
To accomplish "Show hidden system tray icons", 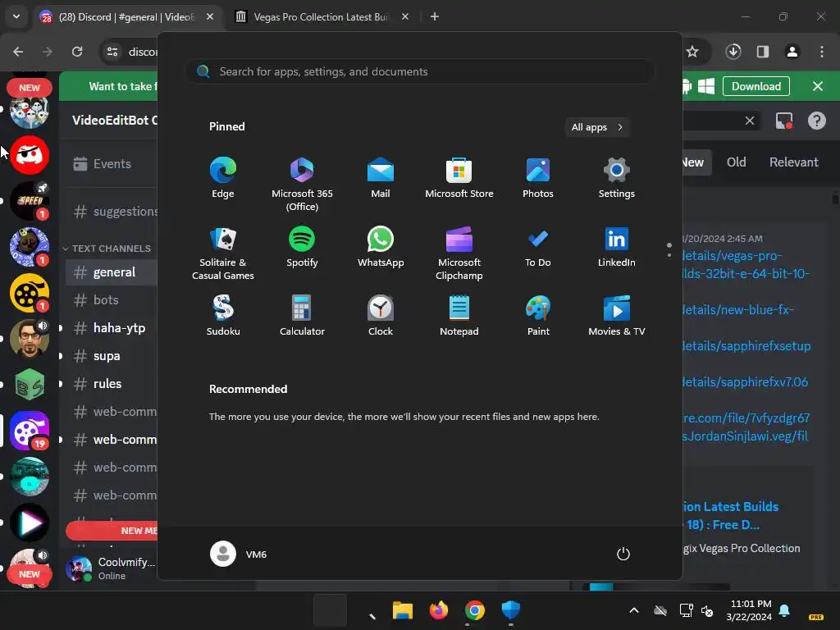I will pyautogui.click(x=634, y=610).
